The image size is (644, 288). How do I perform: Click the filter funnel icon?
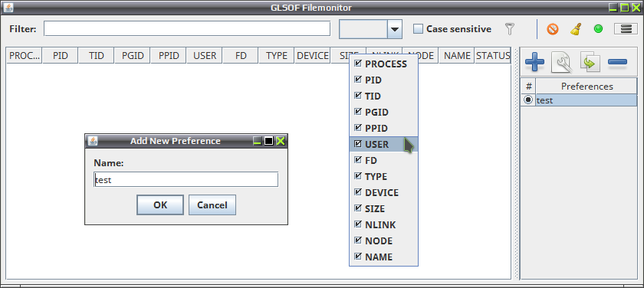tap(509, 29)
